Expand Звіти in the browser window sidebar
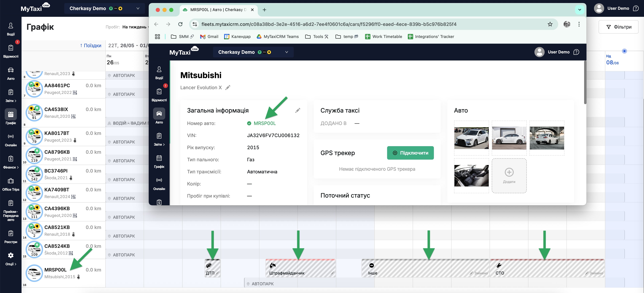 click(x=159, y=139)
